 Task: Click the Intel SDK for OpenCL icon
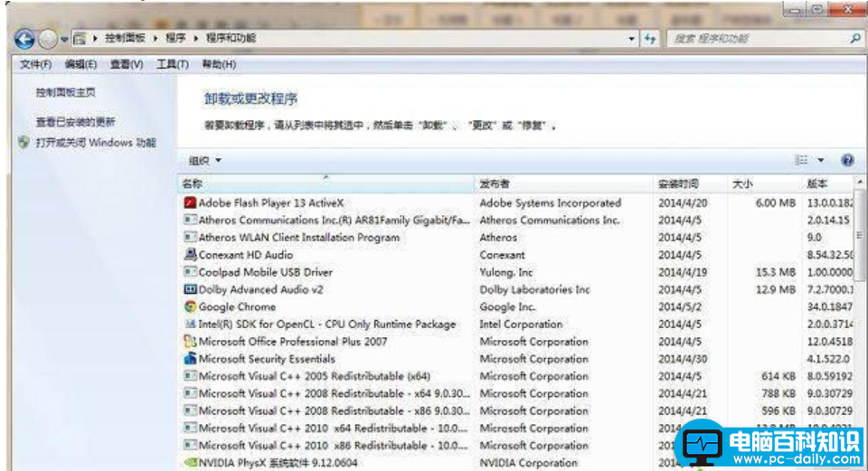point(190,324)
